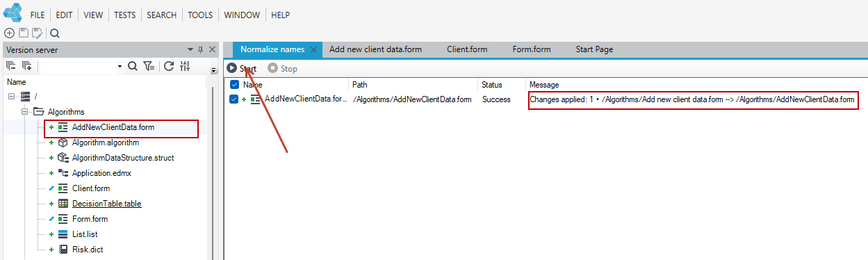Select List.list tree item

tap(85, 234)
